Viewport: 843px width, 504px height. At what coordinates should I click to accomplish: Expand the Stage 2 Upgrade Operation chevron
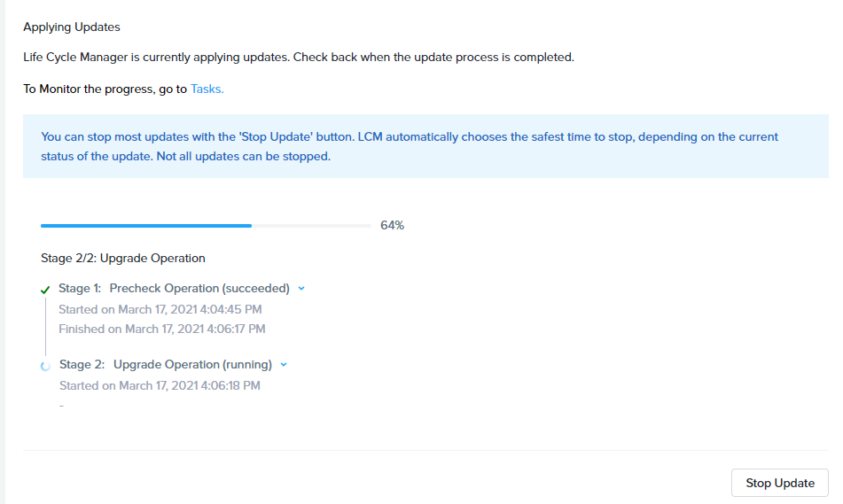point(284,365)
